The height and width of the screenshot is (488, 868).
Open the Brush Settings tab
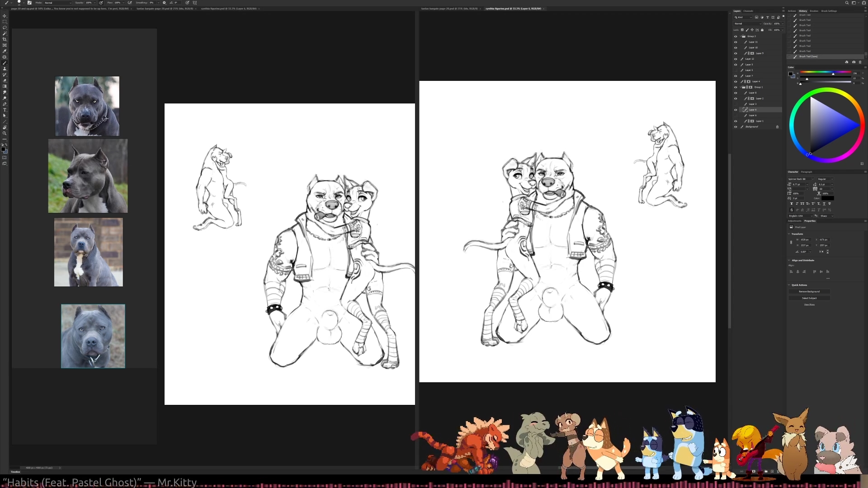829,11
